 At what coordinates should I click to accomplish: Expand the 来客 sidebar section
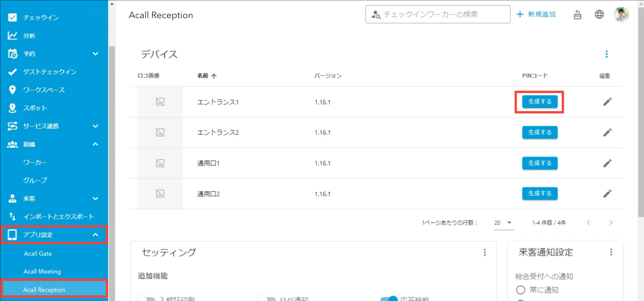click(95, 199)
